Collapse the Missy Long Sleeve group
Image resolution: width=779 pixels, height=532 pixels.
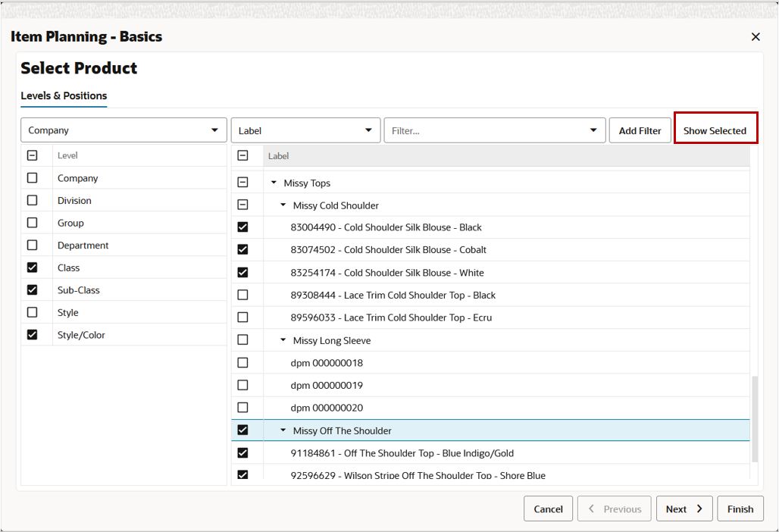point(282,340)
